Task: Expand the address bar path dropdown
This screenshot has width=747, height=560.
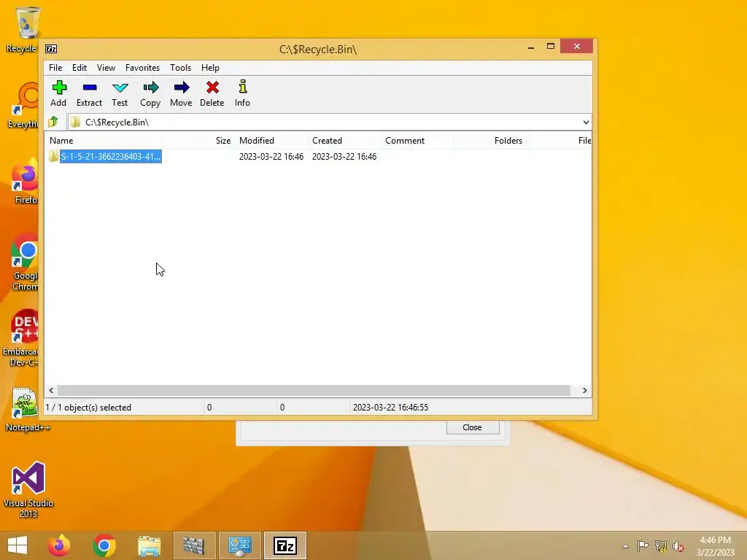Action: click(x=586, y=122)
